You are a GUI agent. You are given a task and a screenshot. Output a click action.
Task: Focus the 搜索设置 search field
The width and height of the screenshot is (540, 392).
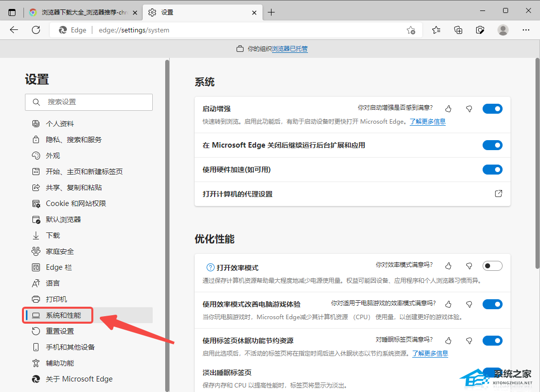tap(89, 102)
